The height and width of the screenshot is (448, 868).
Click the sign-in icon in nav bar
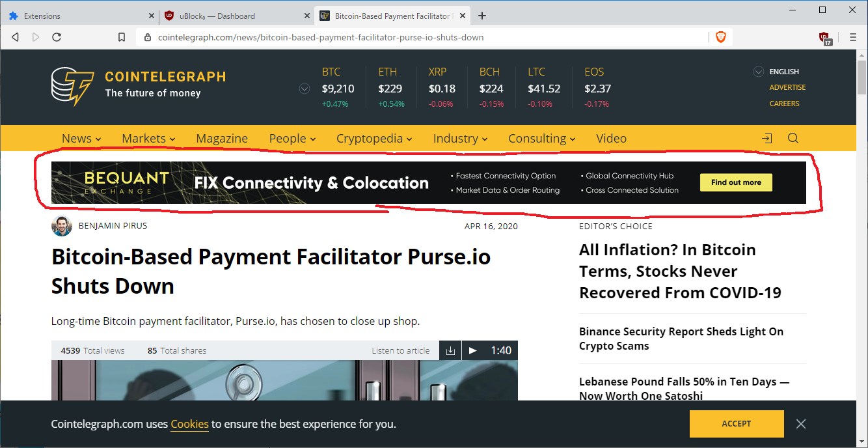[x=767, y=138]
